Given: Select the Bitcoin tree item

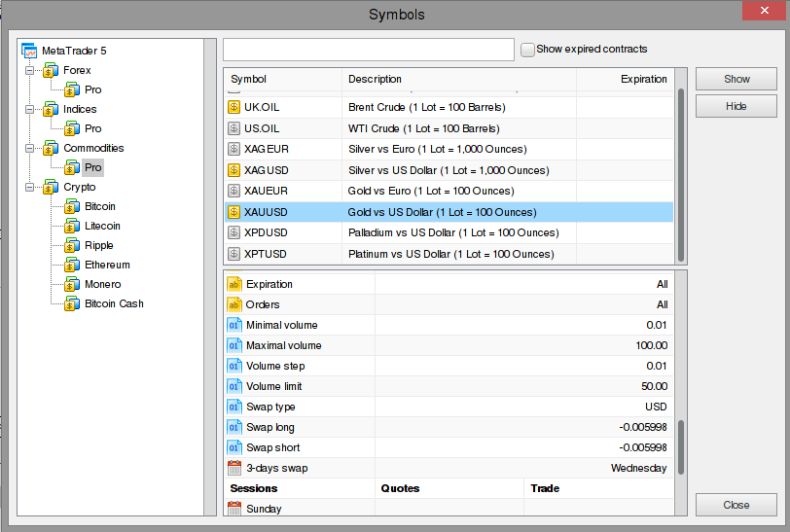Looking at the screenshot, I should 100,206.
